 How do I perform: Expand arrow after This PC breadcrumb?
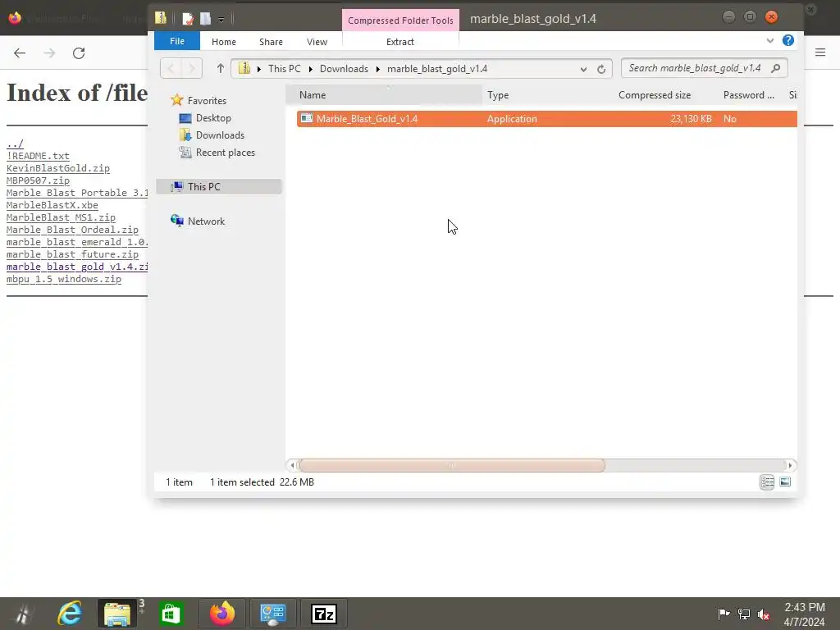click(x=310, y=69)
